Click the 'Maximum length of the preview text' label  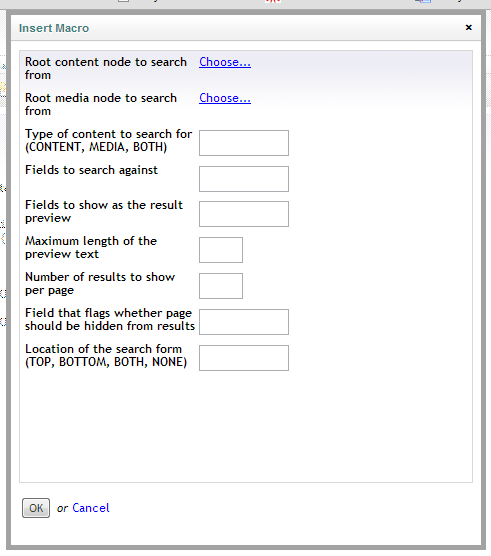pyautogui.click(x=91, y=248)
